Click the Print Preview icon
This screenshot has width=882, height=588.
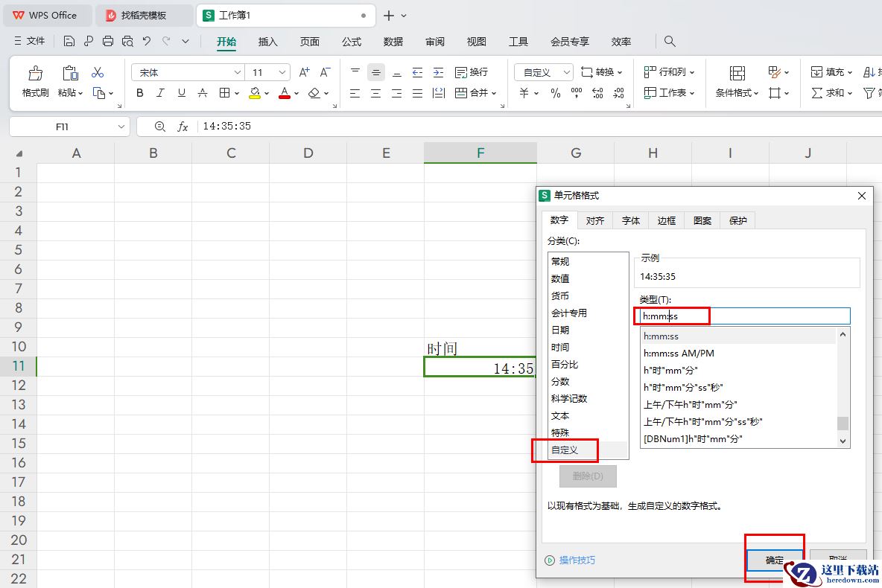127,41
